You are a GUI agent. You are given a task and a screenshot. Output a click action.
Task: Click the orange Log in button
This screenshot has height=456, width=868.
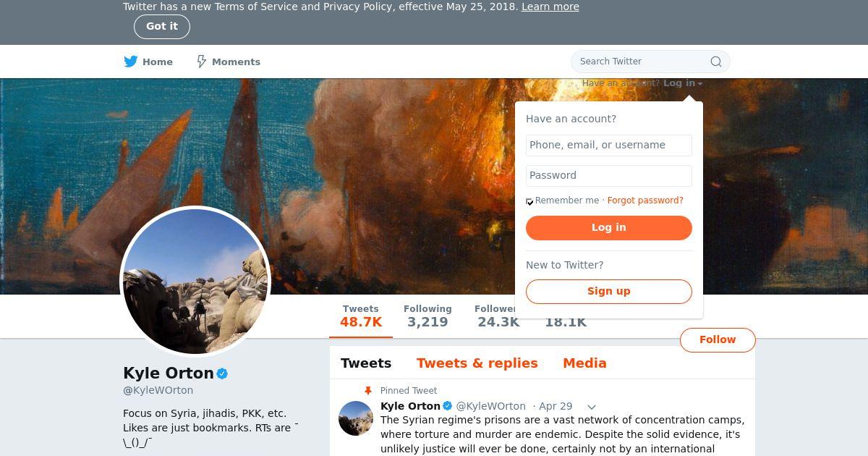[x=609, y=227]
